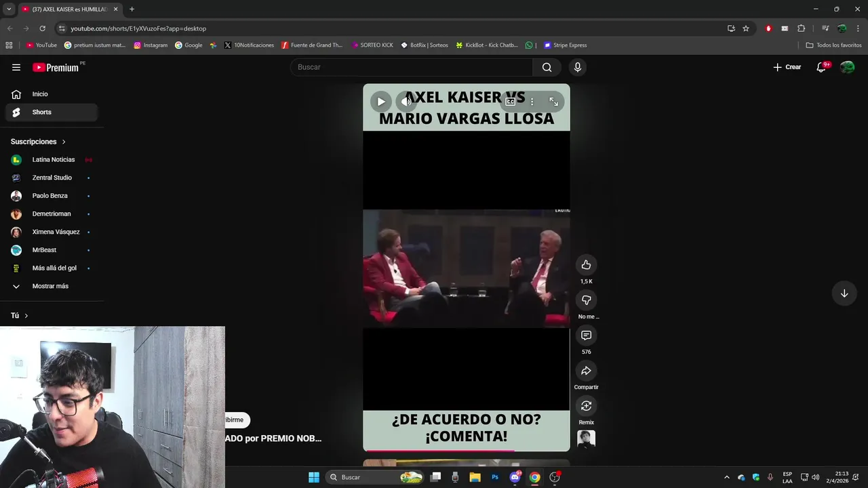Open the Chrome three-dot menu

click(x=858, y=28)
